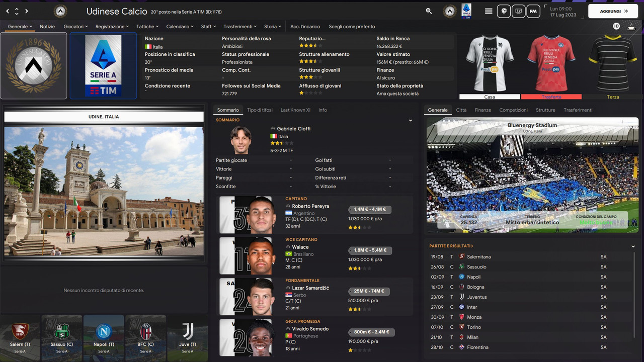This screenshot has width=644, height=362.
Task: Toggle the ID icon
Action: pos(616,26)
